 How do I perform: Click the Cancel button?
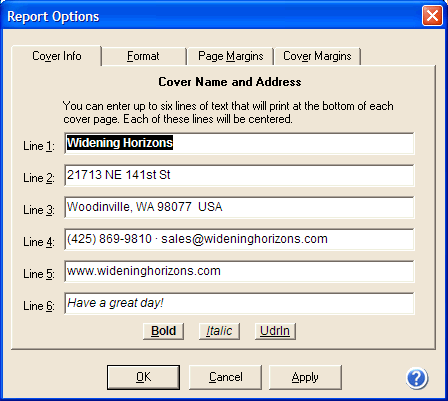tap(225, 377)
